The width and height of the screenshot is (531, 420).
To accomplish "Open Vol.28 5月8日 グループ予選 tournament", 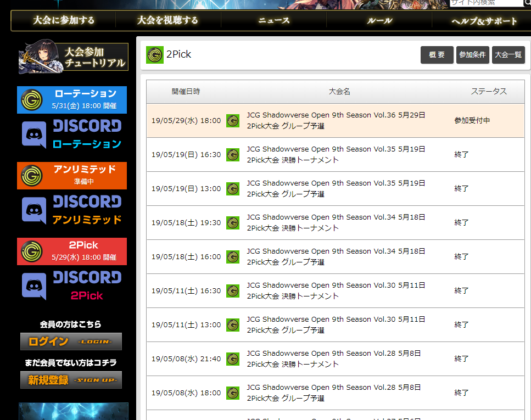I will coord(334,393).
